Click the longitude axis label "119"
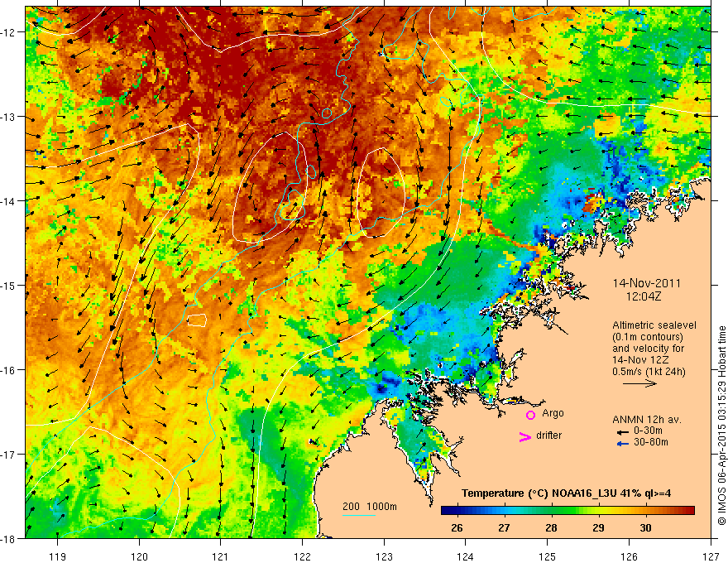This screenshot has height=563, width=728. pos(58,556)
